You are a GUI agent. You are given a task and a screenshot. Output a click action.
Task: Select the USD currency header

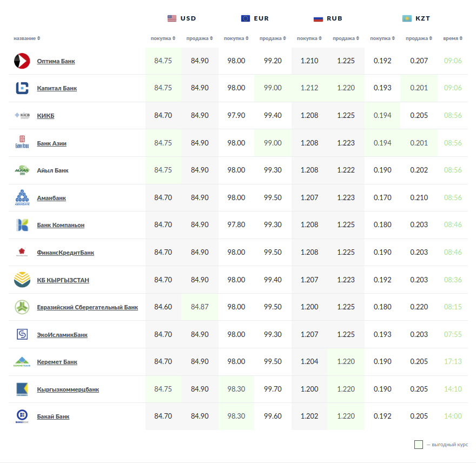[x=182, y=18]
